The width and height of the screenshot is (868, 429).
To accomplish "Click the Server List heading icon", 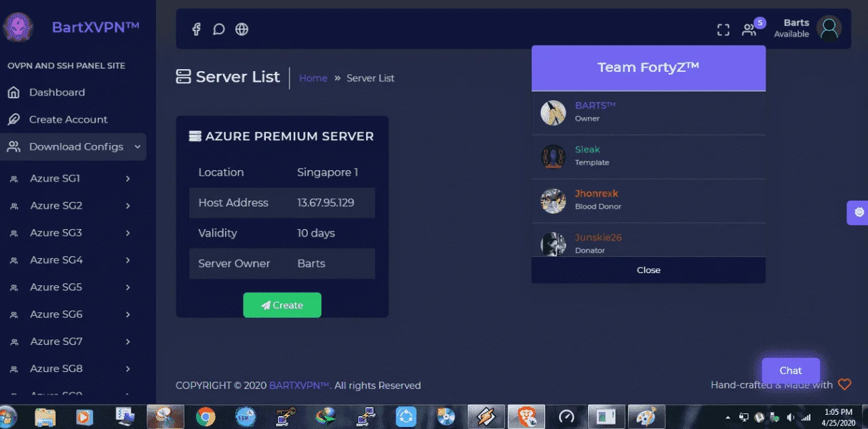I will [183, 77].
